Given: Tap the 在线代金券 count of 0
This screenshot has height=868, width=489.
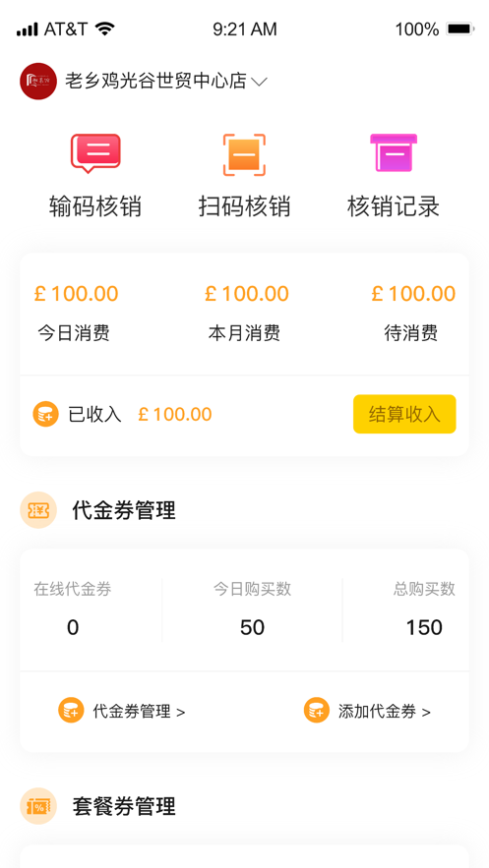Looking at the screenshot, I should 73,627.
